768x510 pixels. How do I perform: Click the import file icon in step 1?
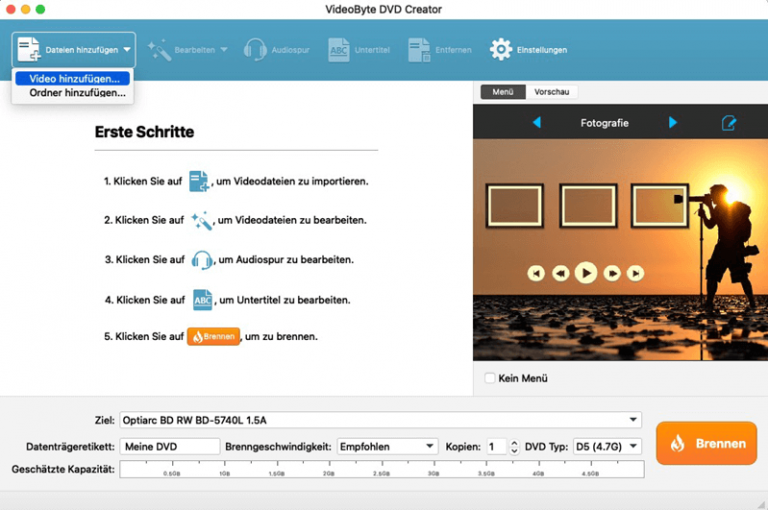click(199, 181)
